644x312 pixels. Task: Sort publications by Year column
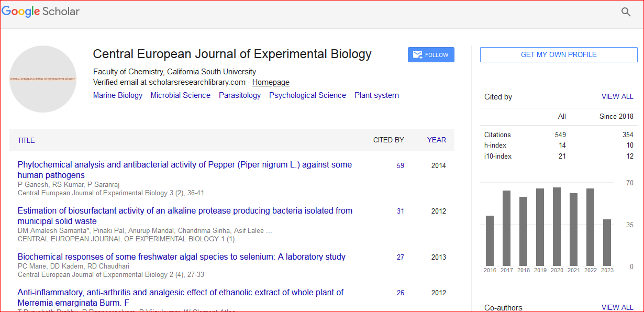click(x=437, y=140)
